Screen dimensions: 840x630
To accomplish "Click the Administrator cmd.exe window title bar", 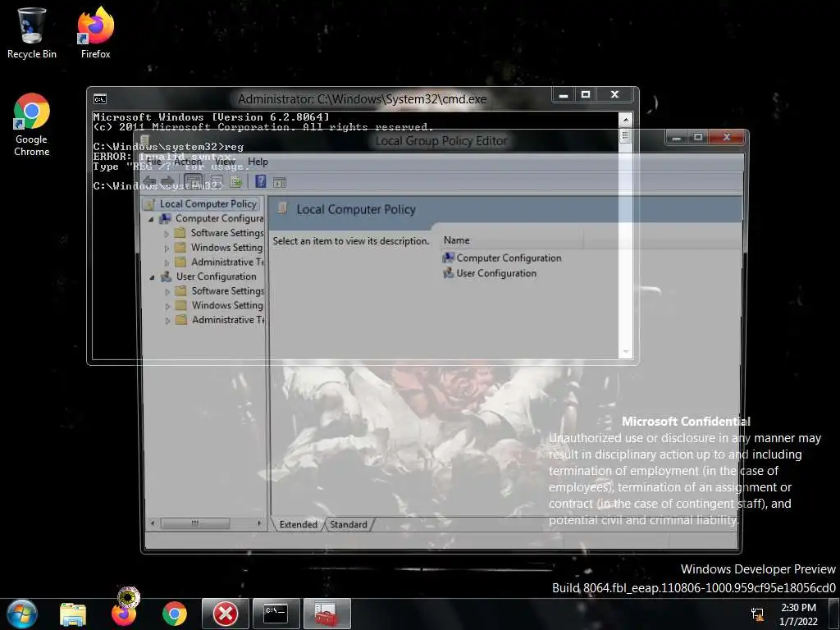I will tap(362, 99).
